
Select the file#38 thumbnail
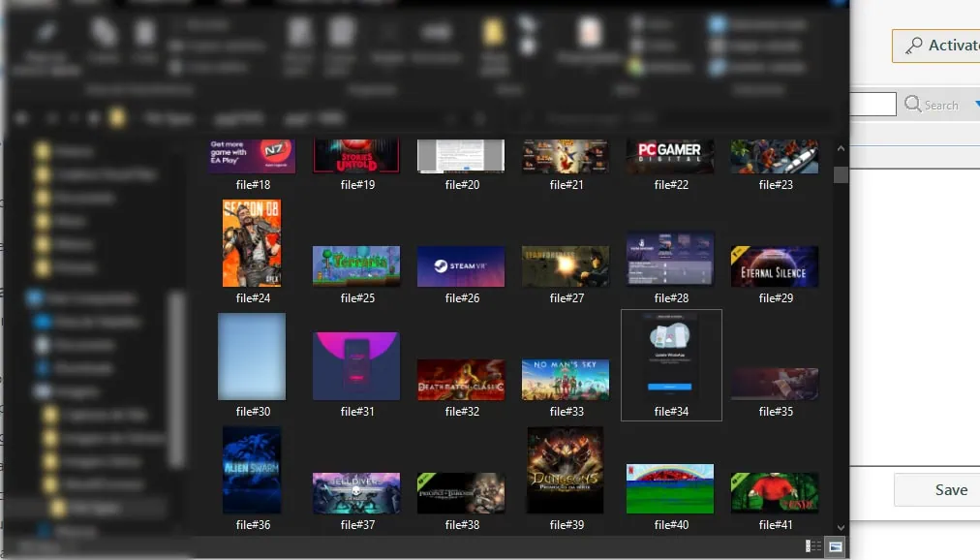(461, 493)
